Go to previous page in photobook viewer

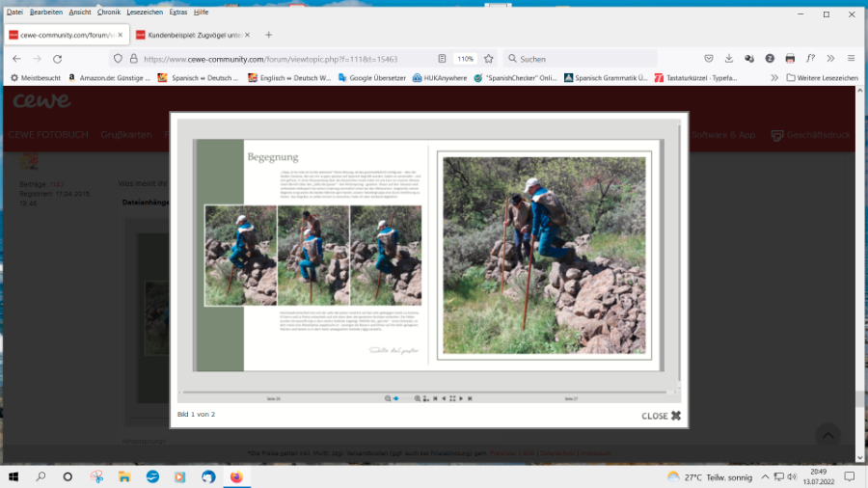(x=444, y=398)
